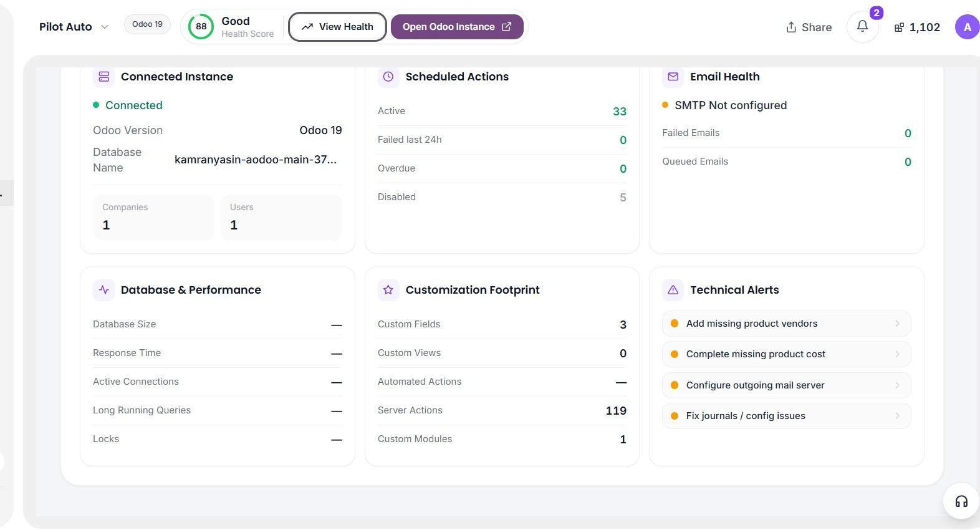Click the Connected status text
The height and width of the screenshot is (530, 980).
click(x=134, y=105)
